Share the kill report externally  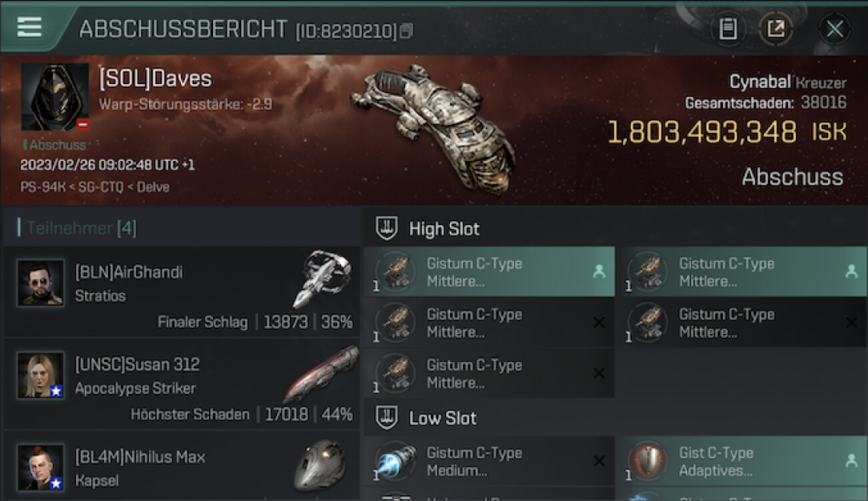coord(775,29)
